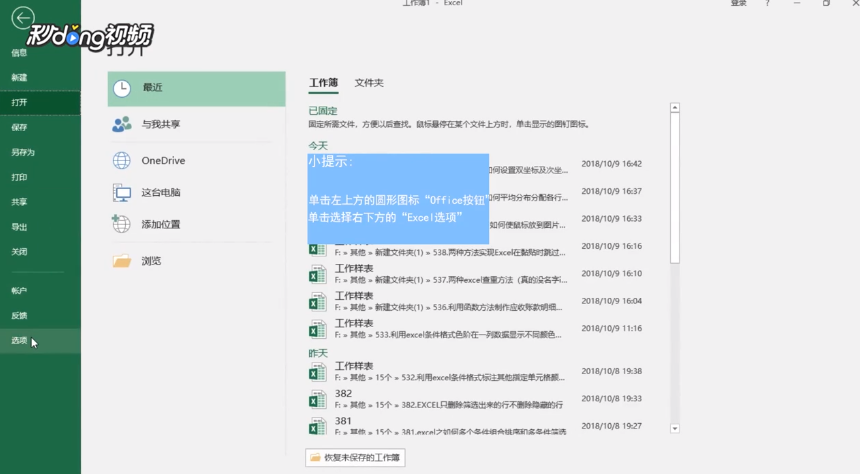Click Excel icon of file dated 16:10
This screenshot has height=474, width=860.
[x=318, y=274]
